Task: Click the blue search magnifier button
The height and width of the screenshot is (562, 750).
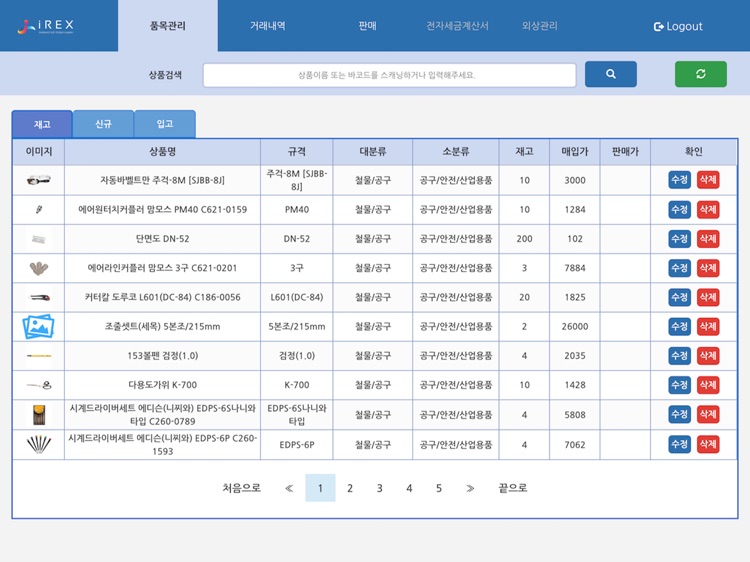Action: tap(610, 74)
